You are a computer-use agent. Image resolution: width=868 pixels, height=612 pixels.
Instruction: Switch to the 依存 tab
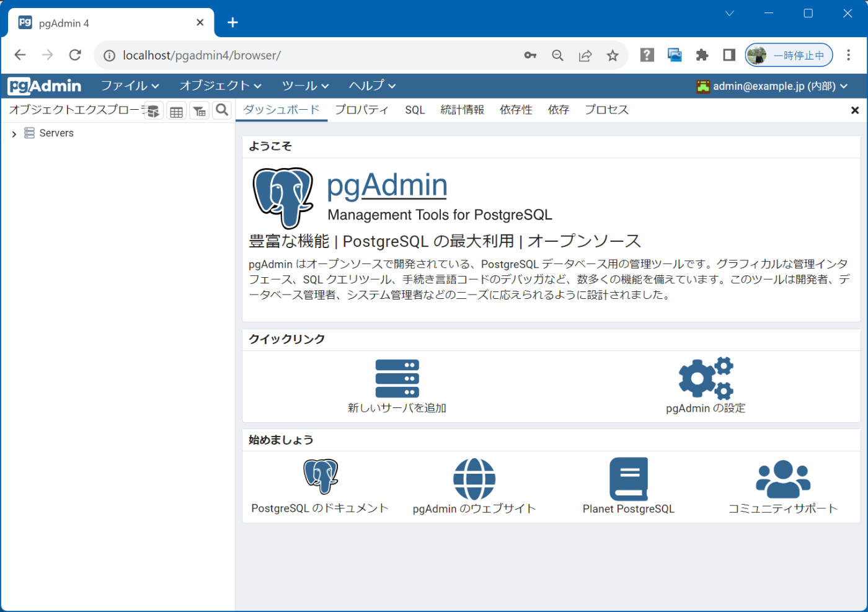[x=559, y=110]
